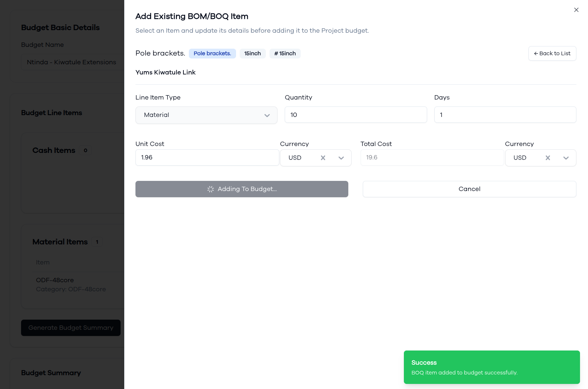Click the Pole brackets item title
The width and height of the screenshot is (588, 389).
[x=160, y=53]
